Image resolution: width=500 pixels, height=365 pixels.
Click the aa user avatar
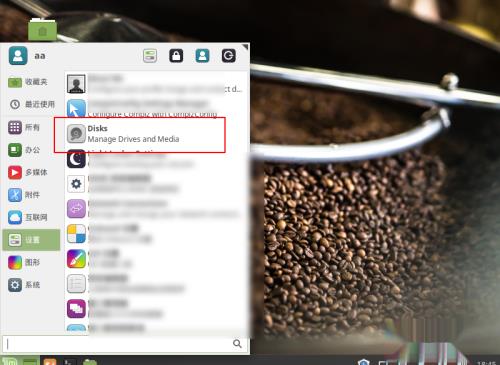tap(18, 56)
